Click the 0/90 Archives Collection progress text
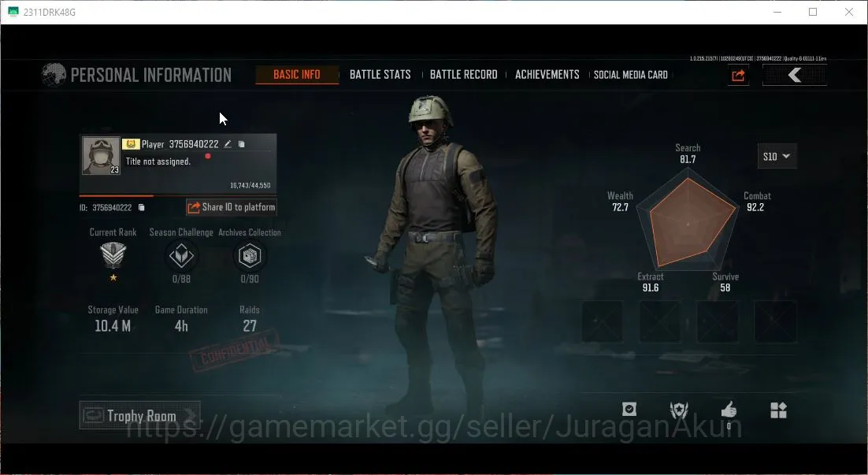 tap(249, 279)
